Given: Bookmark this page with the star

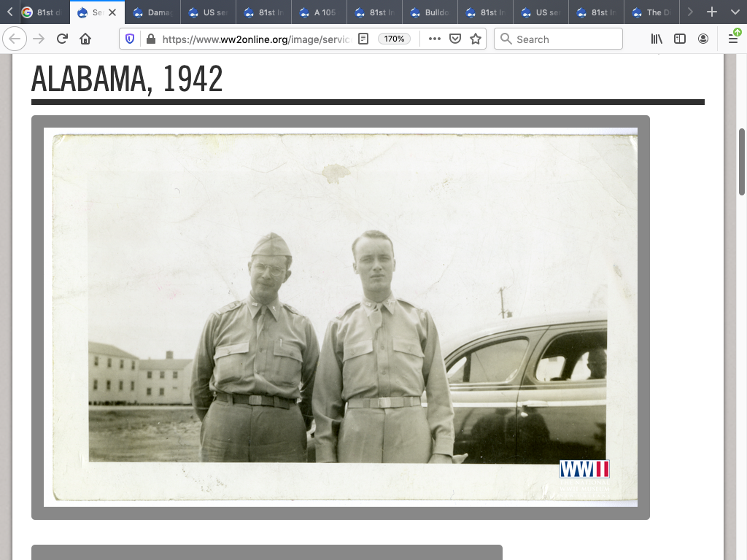Looking at the screenshot, I should (x=476, y=39).
